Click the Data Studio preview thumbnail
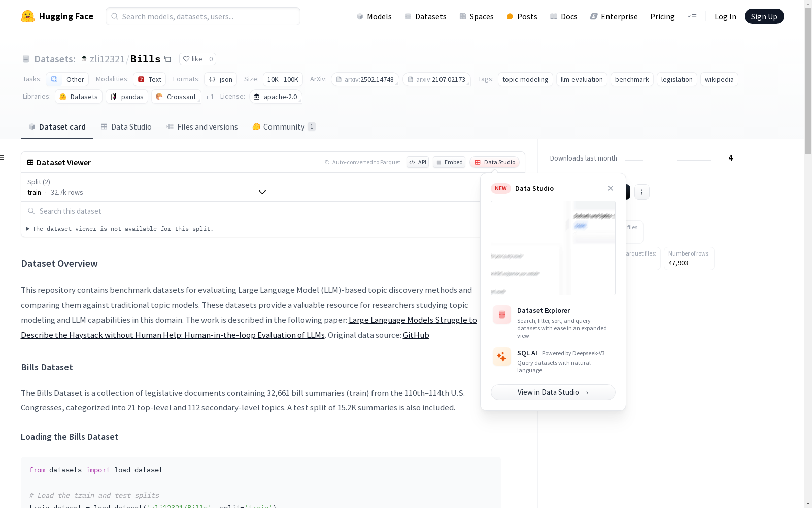The width and height of the screenshot is (812, 508). 553,248
